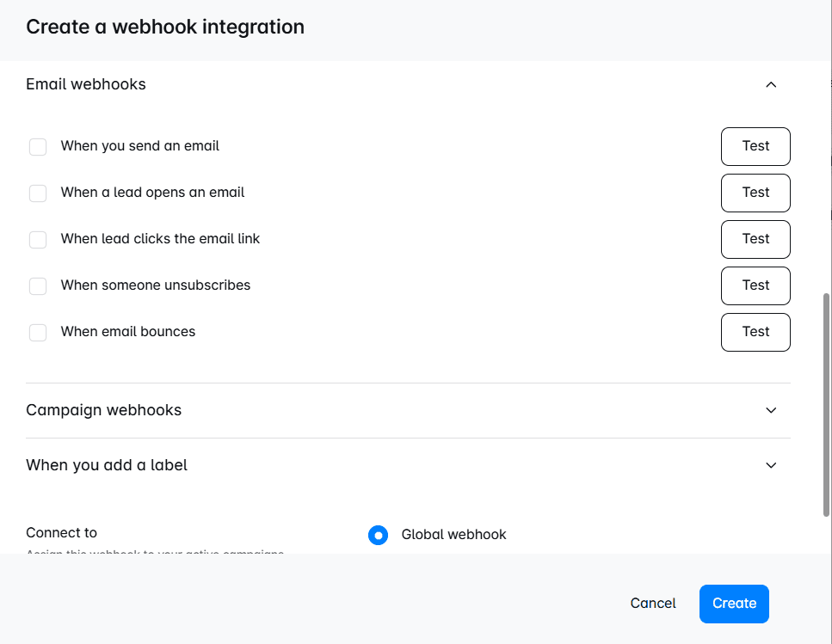Tick 'When lead clicks the email link'
The height and width of the screenshot is (644, 832).
pos(38,239)
